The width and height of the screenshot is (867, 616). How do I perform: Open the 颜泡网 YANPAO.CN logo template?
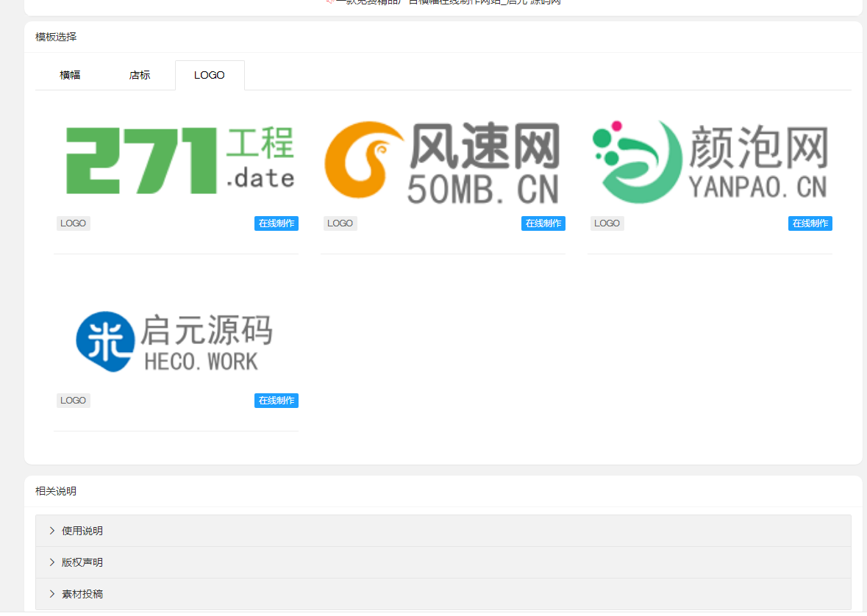(710, 162)
